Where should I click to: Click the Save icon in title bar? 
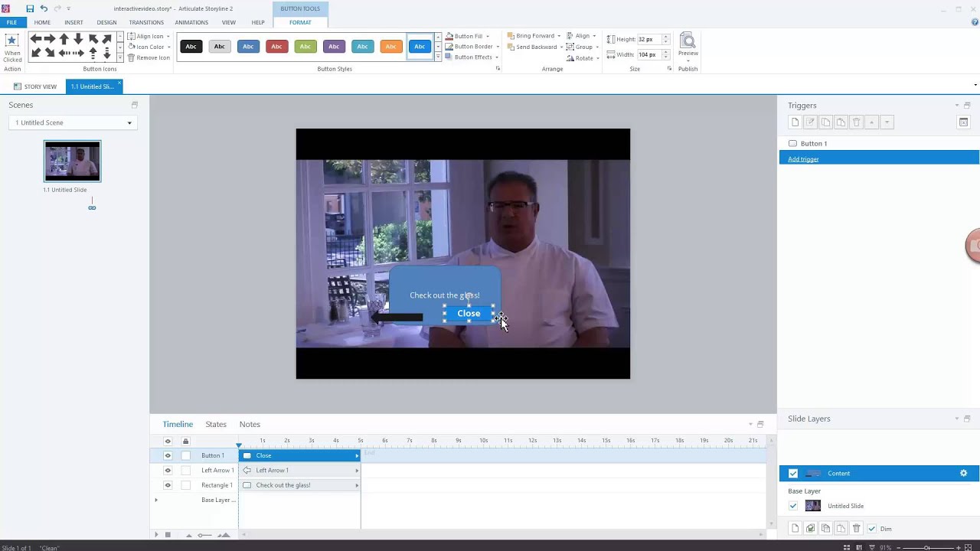[x=30, y=8]
